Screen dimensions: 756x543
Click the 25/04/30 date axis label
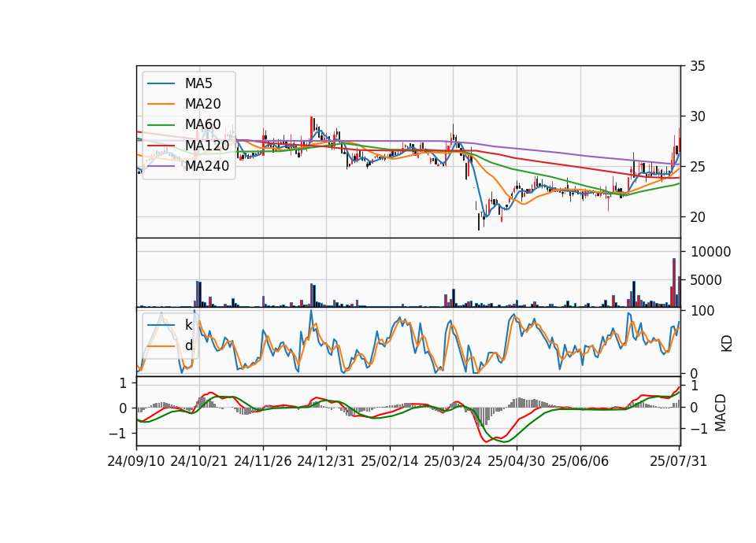tap(517, 461)
